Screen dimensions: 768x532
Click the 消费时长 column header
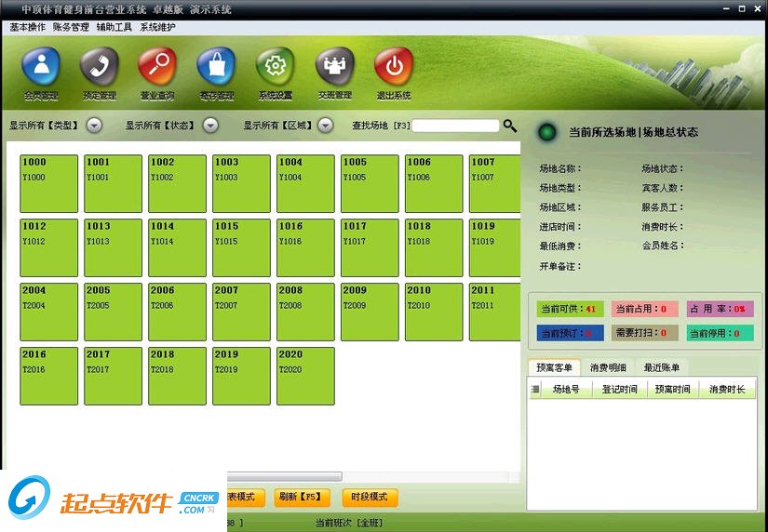727,390
